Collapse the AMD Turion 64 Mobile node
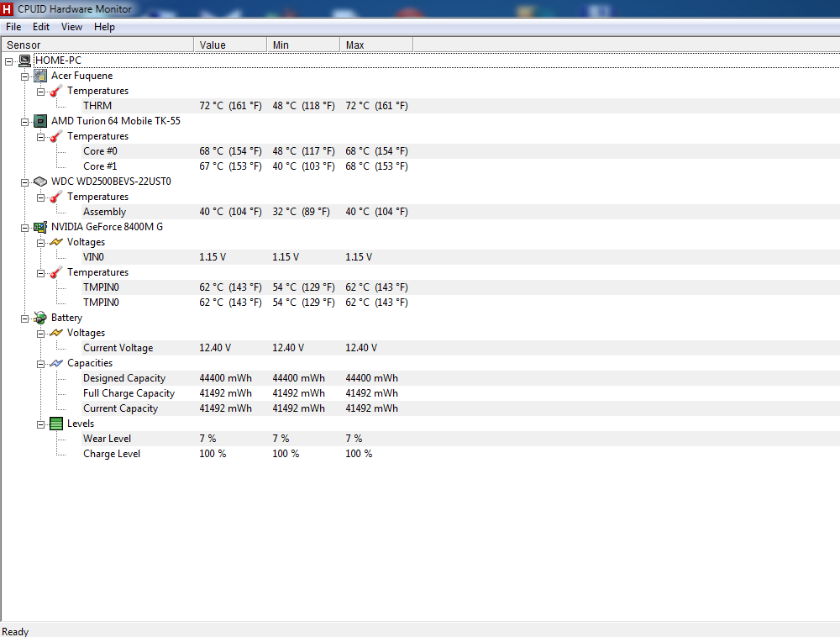The width and height of the screenshot is (840, 637). point(24,122)
